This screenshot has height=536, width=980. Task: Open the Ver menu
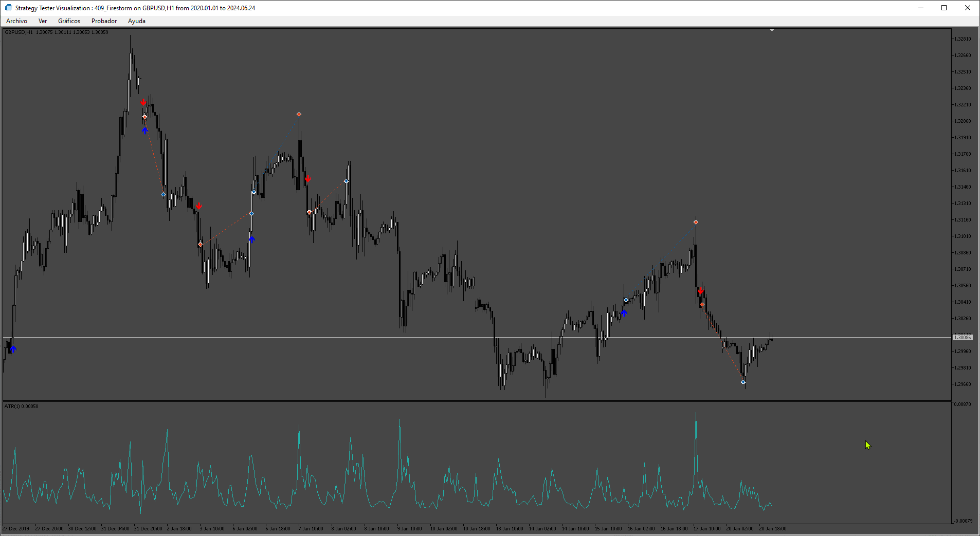[x=43, y=21]
